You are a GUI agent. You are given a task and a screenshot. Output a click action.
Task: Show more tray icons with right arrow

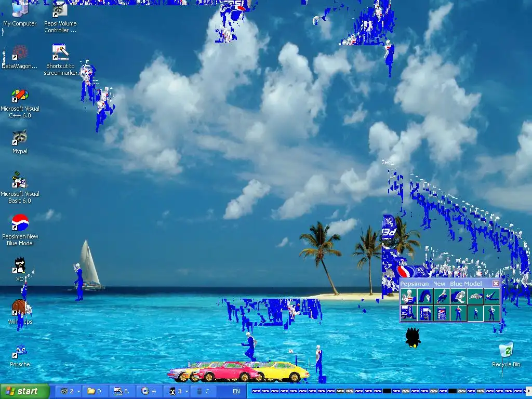(529, 391)
